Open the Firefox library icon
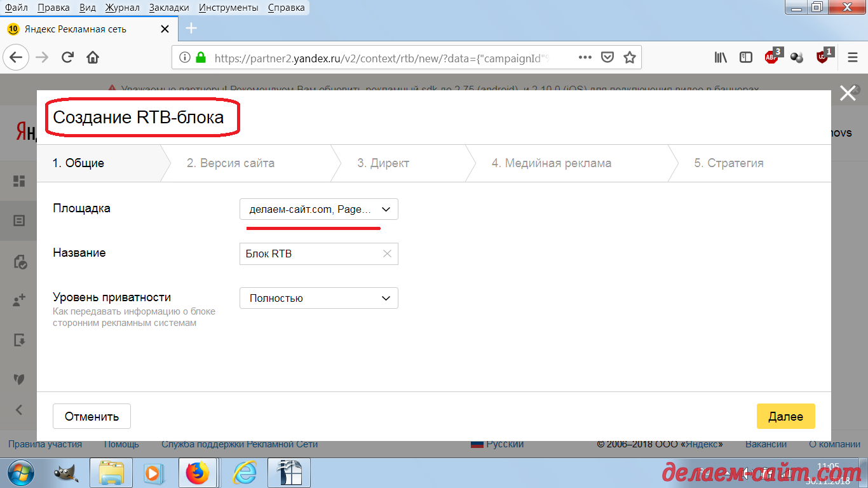Screen dimensions: 868x488 [x=721, y=57]
